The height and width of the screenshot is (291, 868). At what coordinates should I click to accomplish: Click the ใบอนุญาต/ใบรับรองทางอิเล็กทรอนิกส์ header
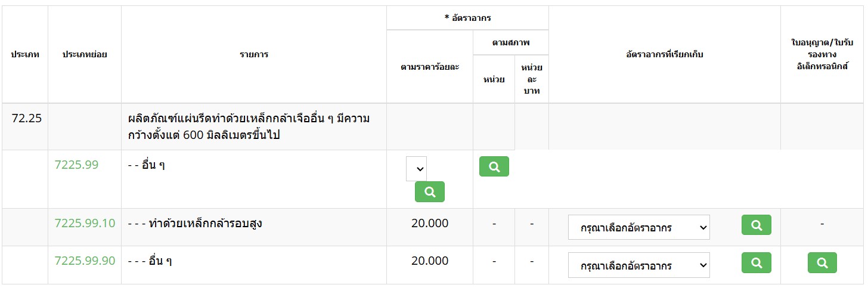821,54
